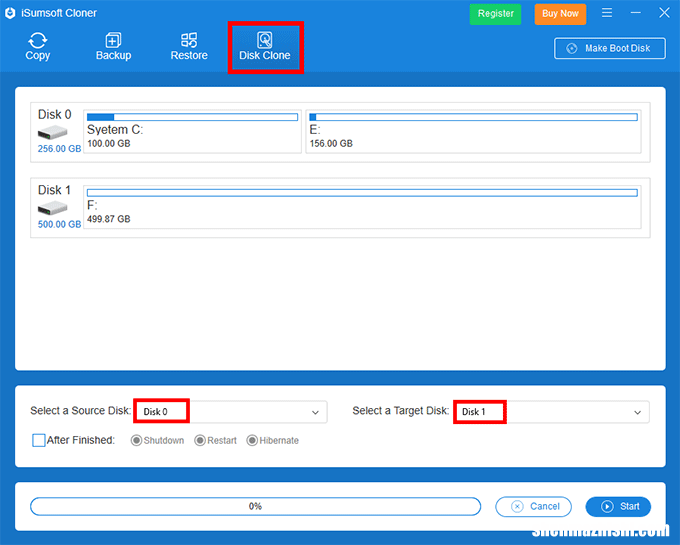
Task: Click the Disk Clone drive icon
Action: pos(265,40)
